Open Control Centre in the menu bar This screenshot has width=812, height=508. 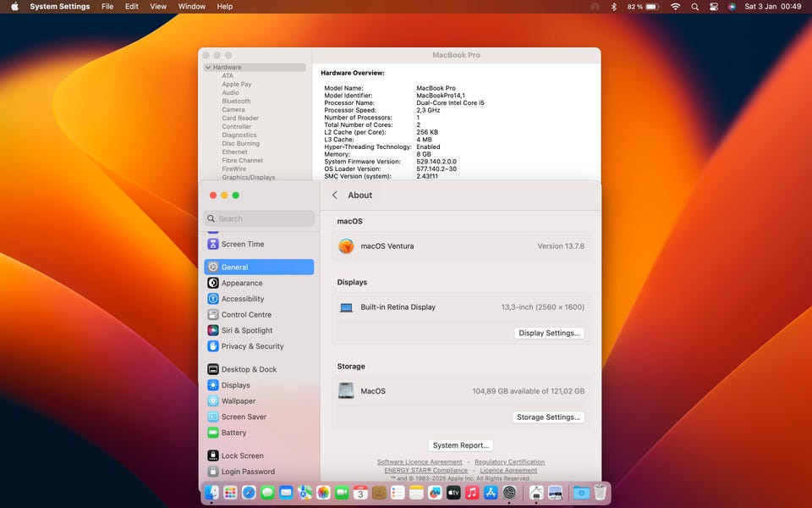713,7
